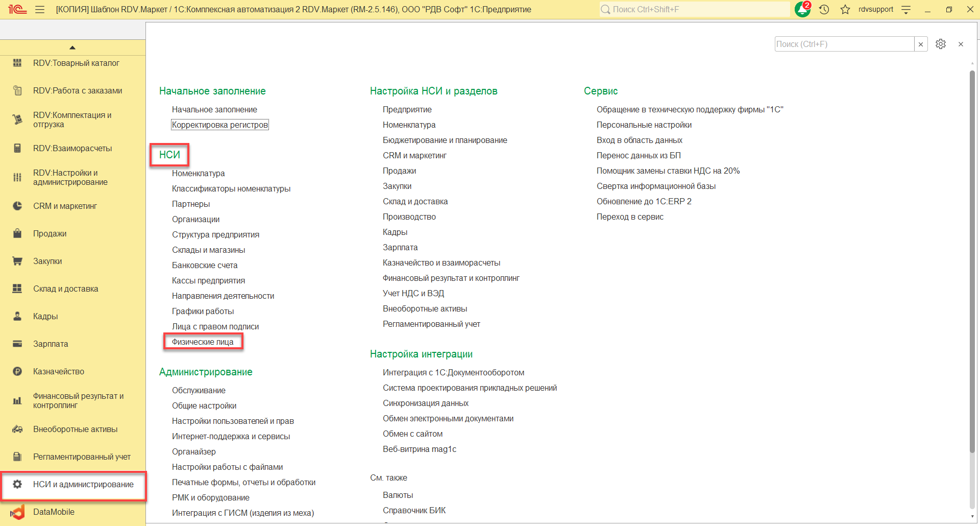Viewport: 980px width, 526px height.
Task: Open Продажи bag icon
Action: click(17, 233)
